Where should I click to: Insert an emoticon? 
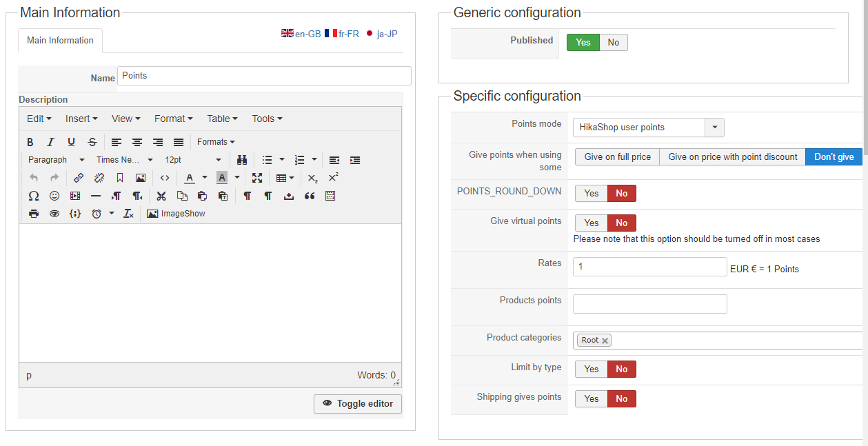coord(54,196)
